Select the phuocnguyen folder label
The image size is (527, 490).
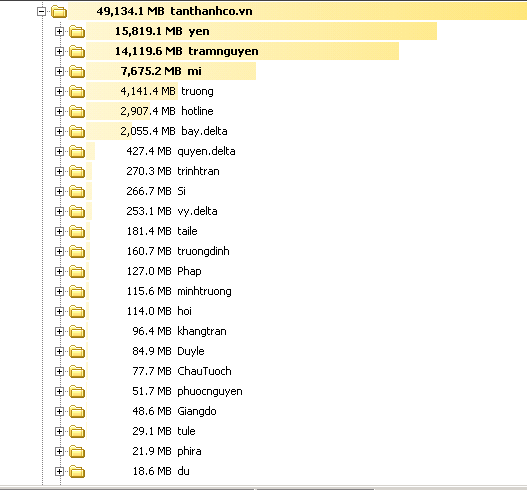pyautogui.click(x=210, y=392)
